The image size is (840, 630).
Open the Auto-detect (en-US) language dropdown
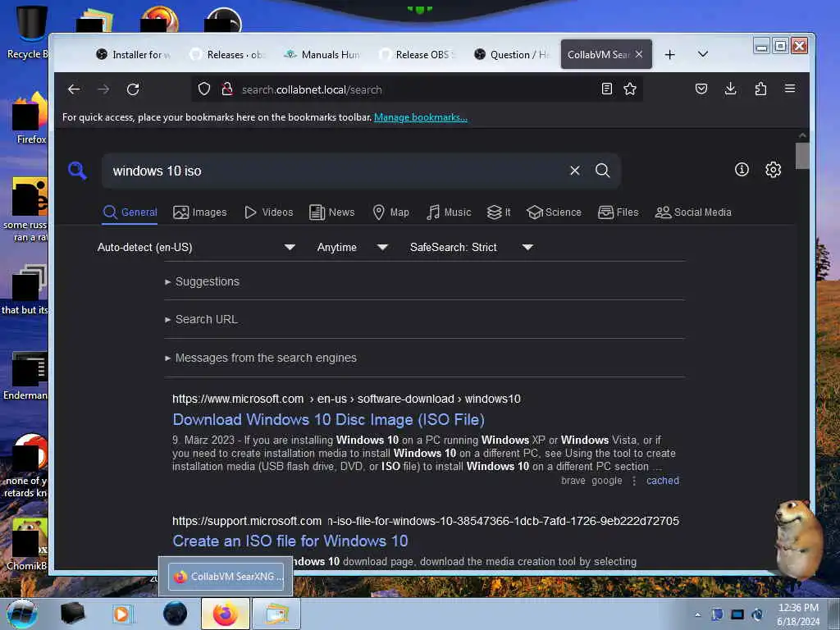pos(196,247)
